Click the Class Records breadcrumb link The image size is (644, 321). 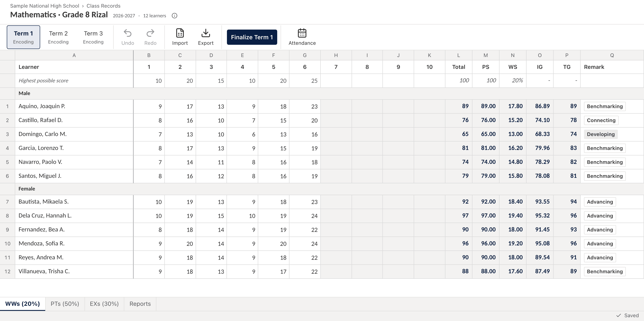[103, 6]
